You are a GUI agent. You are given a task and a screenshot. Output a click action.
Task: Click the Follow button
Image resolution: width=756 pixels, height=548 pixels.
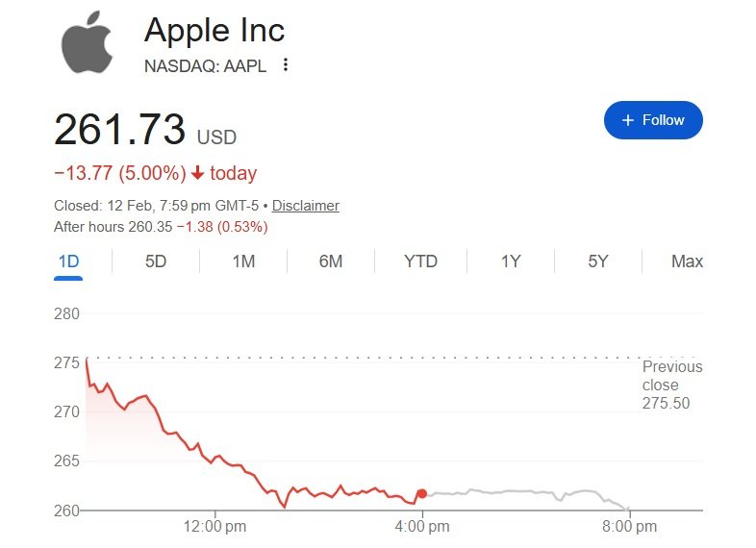coord(653,120)
